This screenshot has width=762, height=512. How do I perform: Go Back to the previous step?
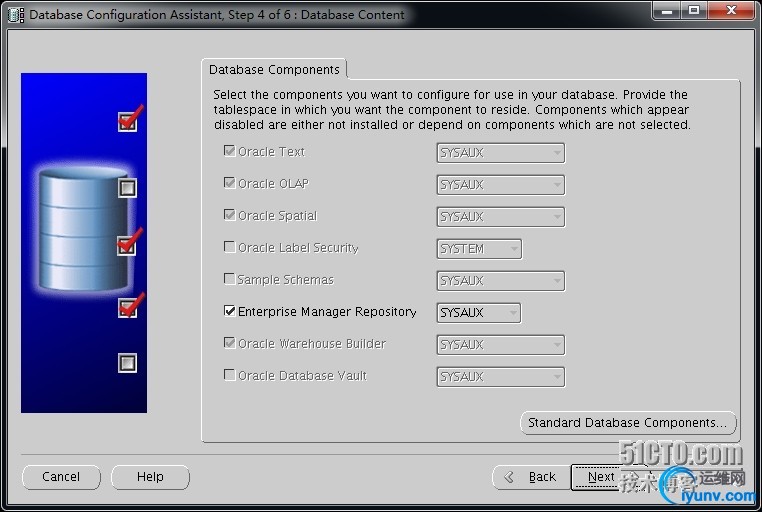(531, 478)
